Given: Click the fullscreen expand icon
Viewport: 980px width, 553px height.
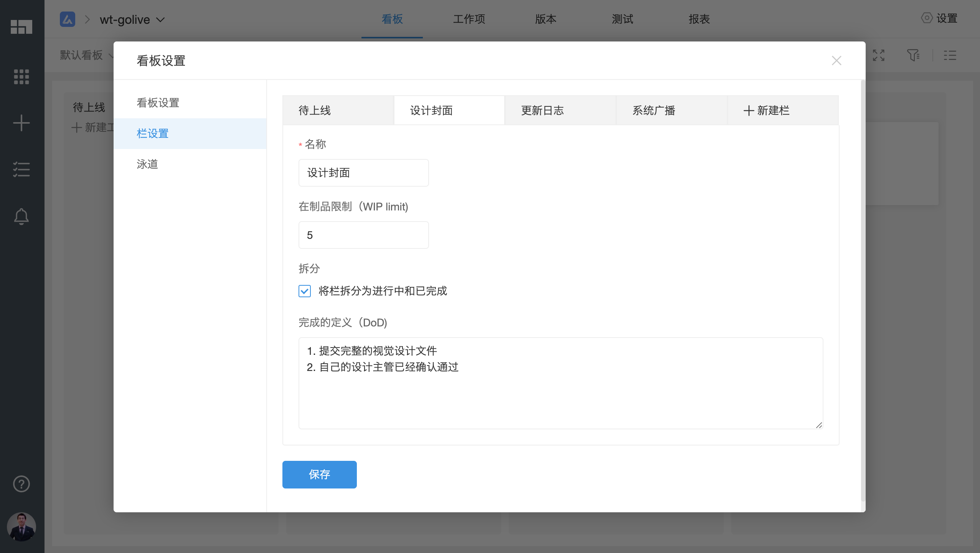Looking at the screenshot, I should tap(879, 55).
